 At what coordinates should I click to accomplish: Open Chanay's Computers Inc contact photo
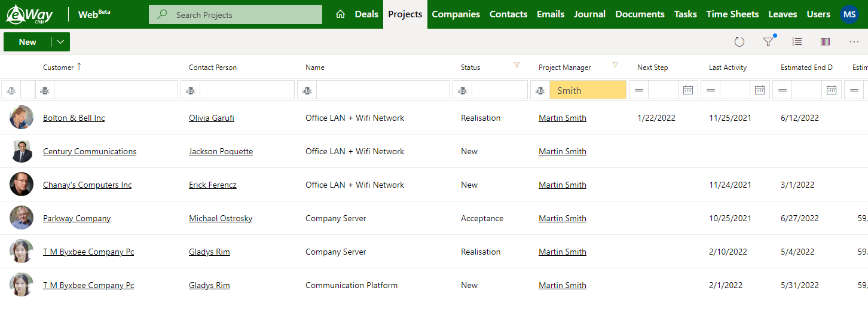(22, 184)
